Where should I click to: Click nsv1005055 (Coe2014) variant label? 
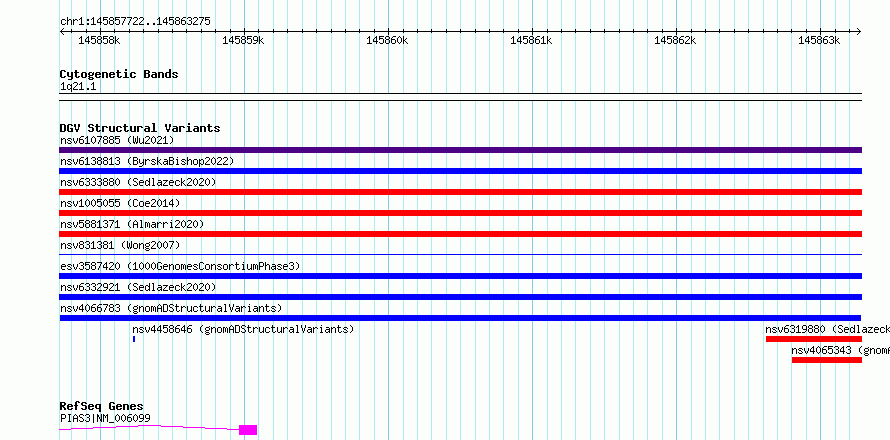(x=120, y=203)
